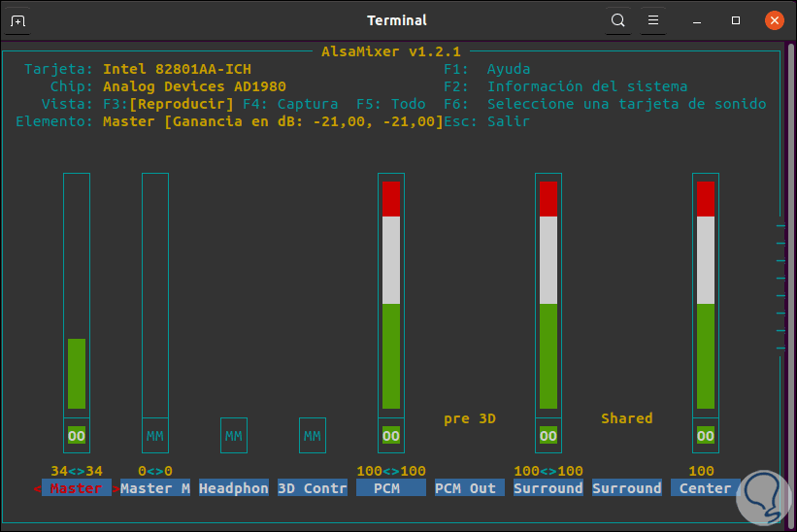Maximize the Terminal window

(736, 20)
